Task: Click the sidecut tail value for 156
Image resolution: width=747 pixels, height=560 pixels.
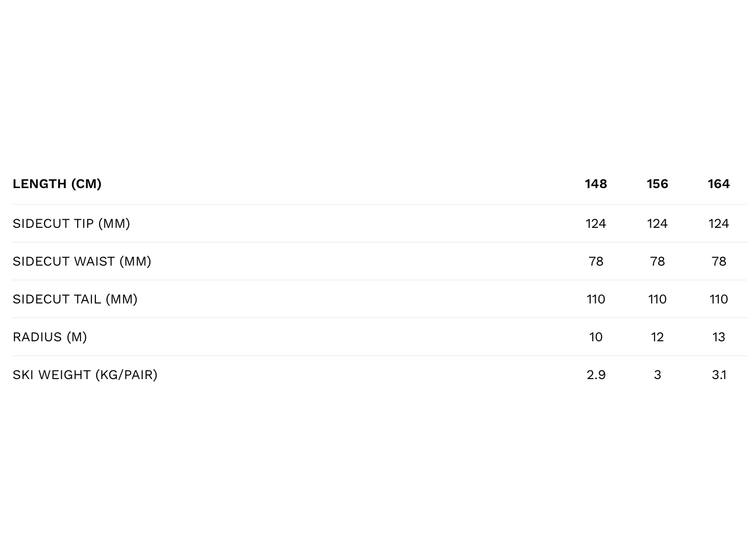Action: coord(657,299)
